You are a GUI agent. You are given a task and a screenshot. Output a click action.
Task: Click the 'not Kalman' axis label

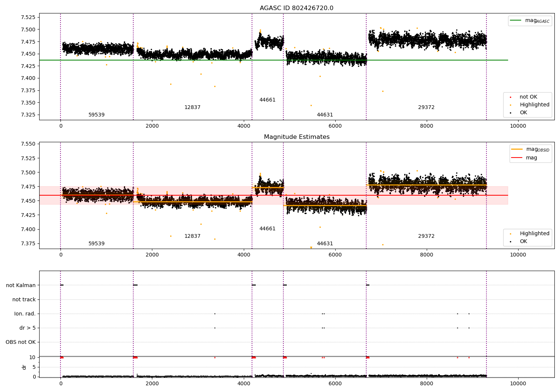(x=21, y=286)
